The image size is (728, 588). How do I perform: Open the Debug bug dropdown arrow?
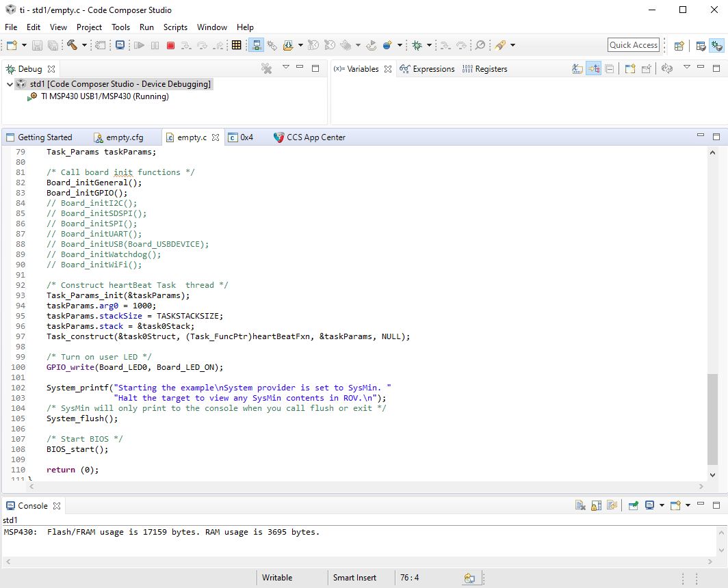pyautogui.click(x=429, y=45)
